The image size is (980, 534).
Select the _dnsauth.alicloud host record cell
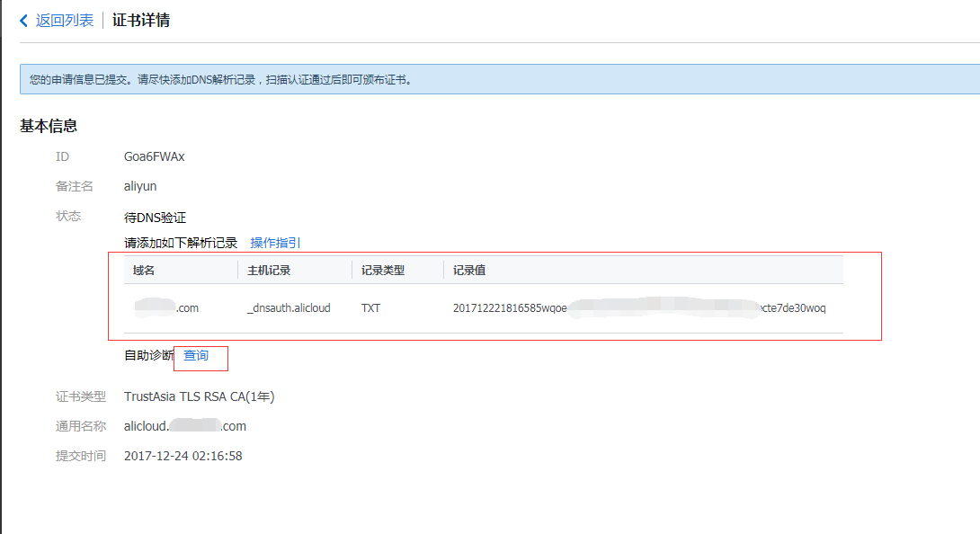tap(289, 308)
